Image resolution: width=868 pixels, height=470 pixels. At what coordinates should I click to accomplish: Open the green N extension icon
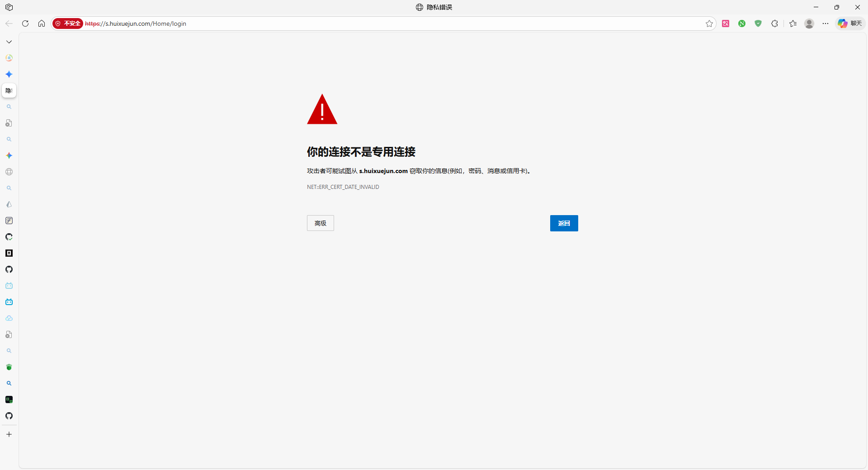pyautogui.click(x=742, y=23)
